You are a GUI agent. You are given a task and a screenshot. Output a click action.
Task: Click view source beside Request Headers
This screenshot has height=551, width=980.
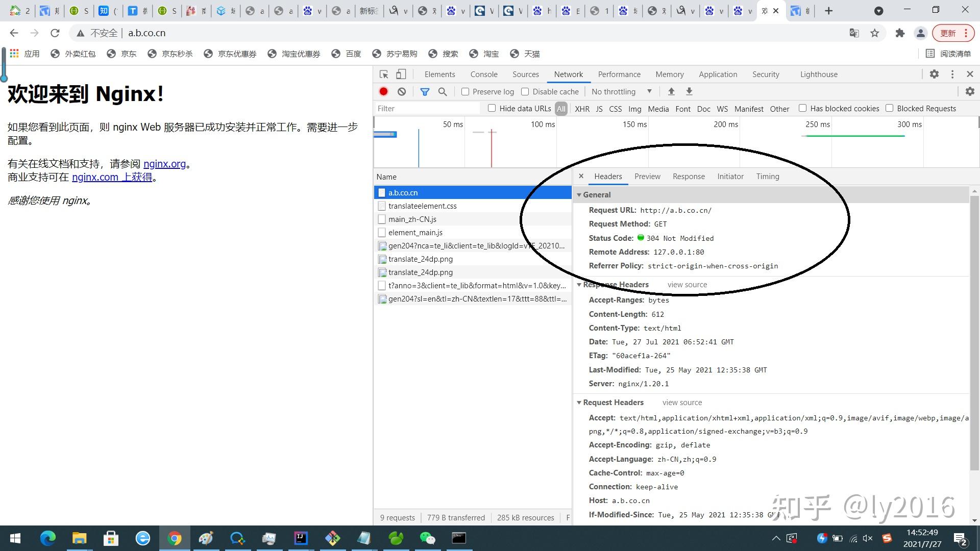pos(682,403)
